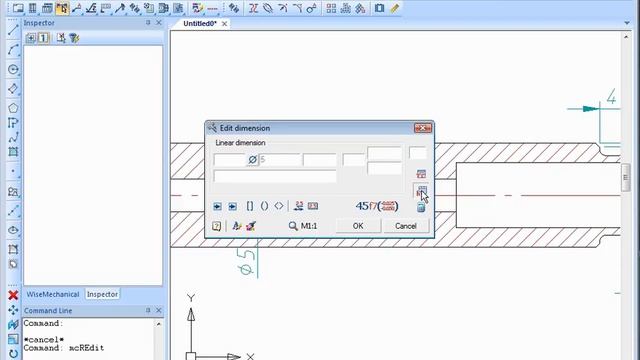Select the Circle drawing tool

coord(13,69)
